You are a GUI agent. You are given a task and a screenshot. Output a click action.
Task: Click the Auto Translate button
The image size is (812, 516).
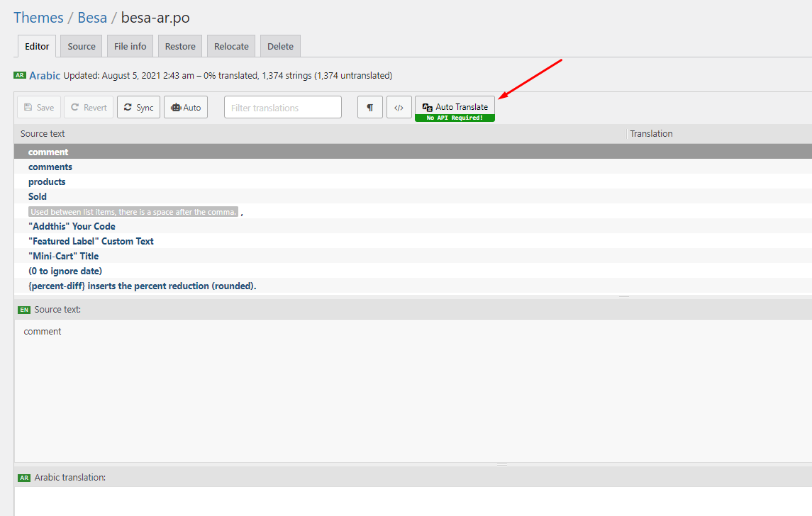(x=455, y=107)
